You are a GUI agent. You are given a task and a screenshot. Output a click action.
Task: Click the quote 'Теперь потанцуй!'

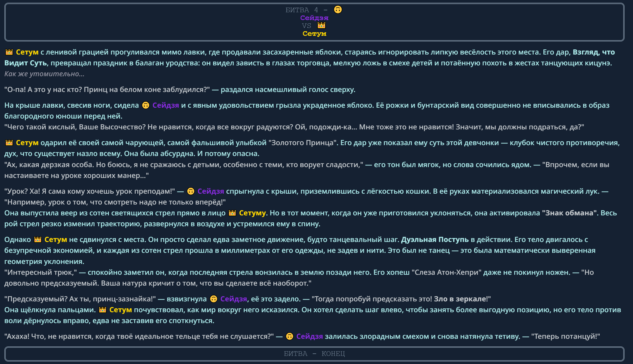pos(565,336)
